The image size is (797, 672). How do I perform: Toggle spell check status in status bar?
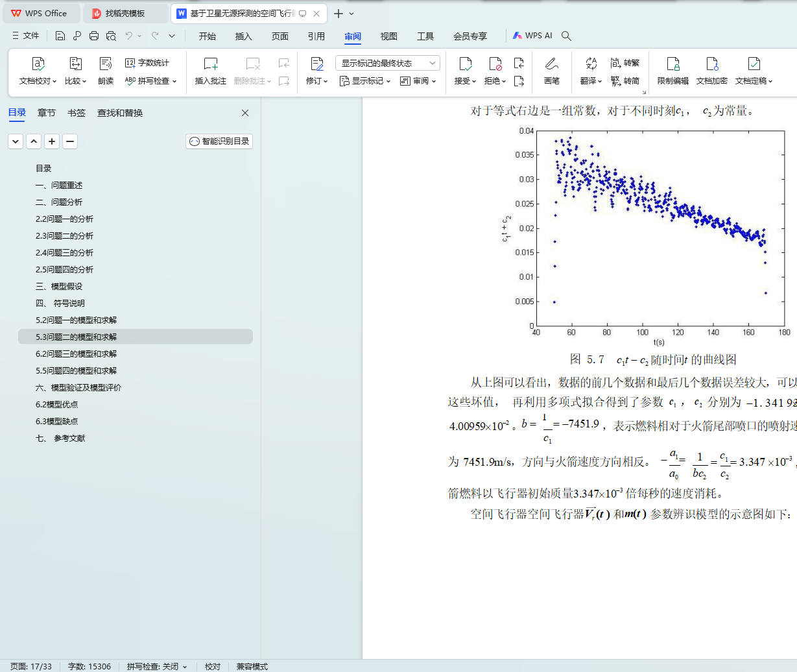pyautogui.click(x=156, y=666)
